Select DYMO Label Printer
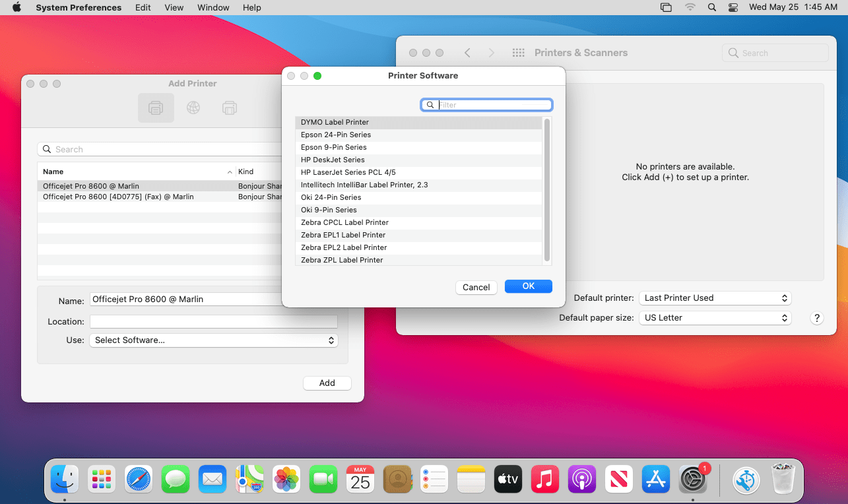Screen dimensions: 848x504 418,122
